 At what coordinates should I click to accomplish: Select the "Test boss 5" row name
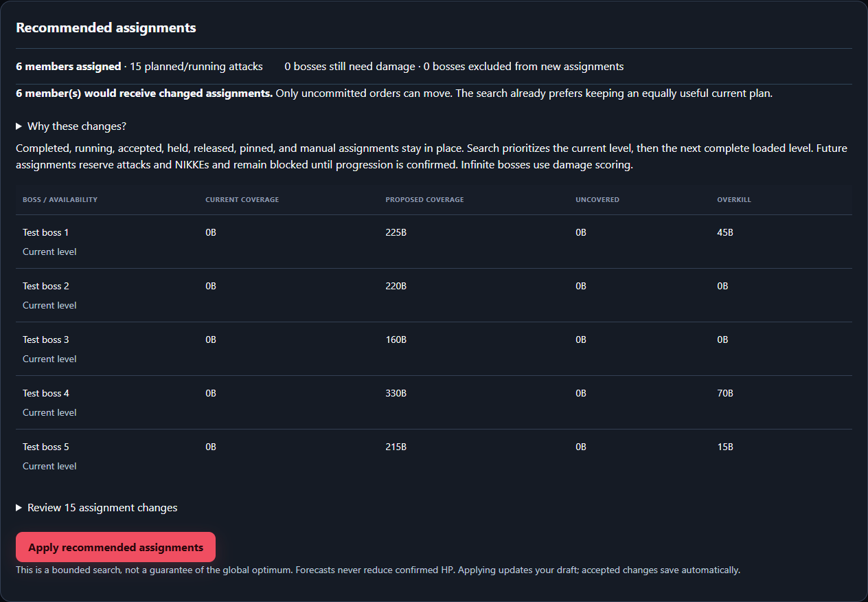click(x=46, y=447)
